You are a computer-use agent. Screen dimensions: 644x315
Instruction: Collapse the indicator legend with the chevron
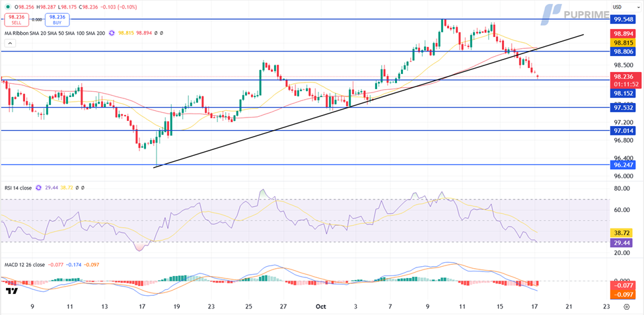point(9,44)
